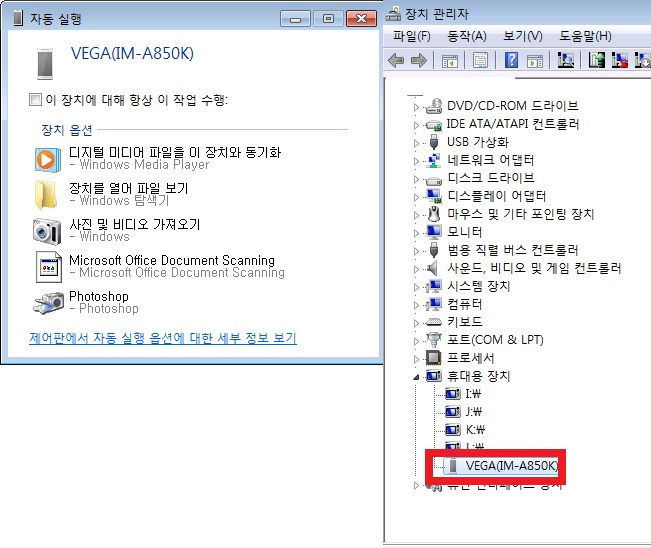Check '이 장치에 대해 항상 이 작업 수행' checkbox

click(35, 100)
